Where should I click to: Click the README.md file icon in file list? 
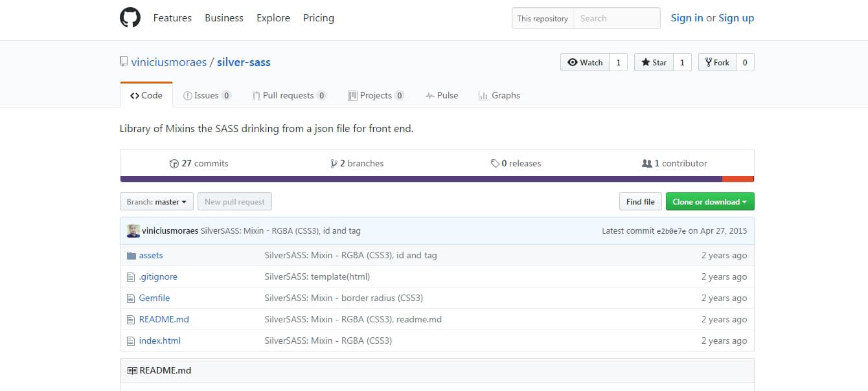[x=131, y=320]
